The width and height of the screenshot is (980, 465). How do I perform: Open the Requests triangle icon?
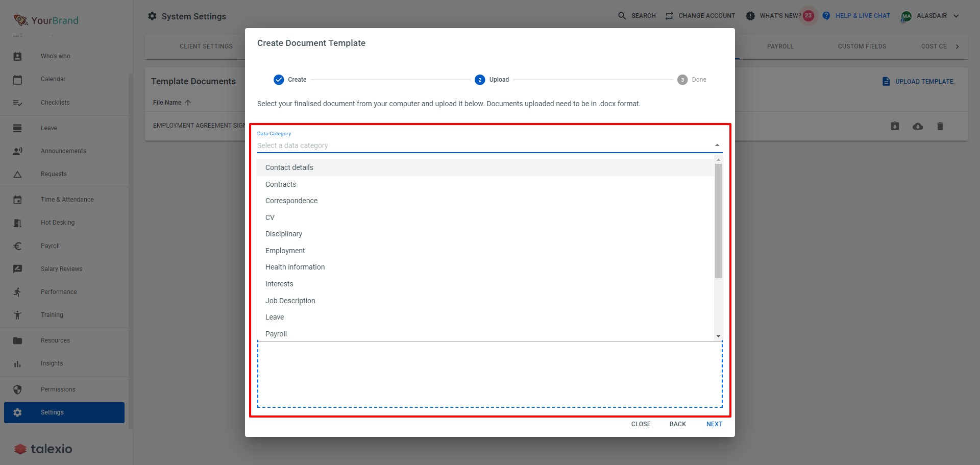coord(17,174)
